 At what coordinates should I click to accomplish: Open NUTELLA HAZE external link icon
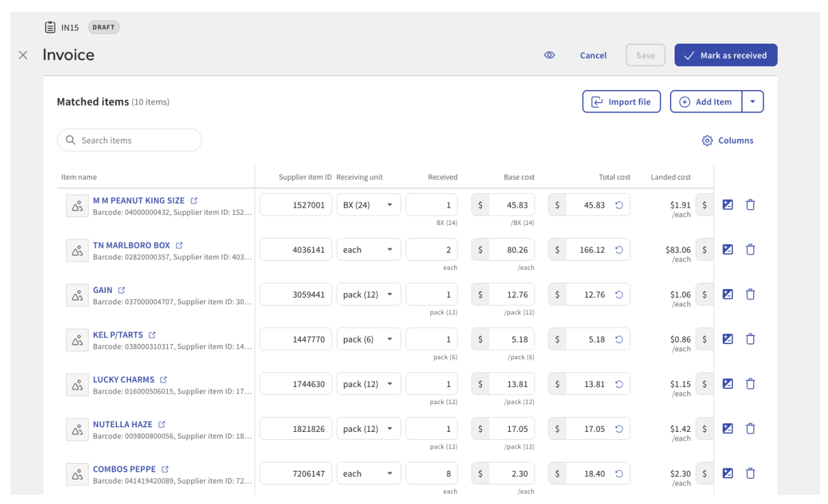161,425
